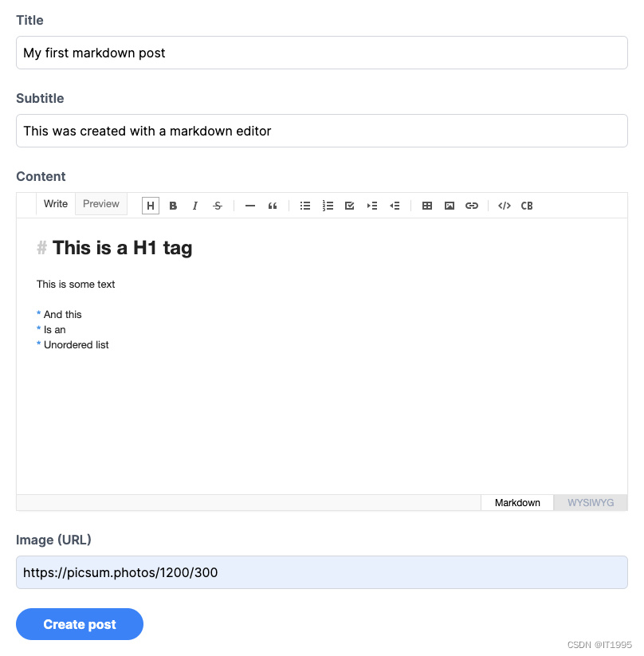This screenshot has width=644, height=656.
Task: Insert a hyperlink using the chain icon
Action: pyautogui.click(x=472, y=206)
